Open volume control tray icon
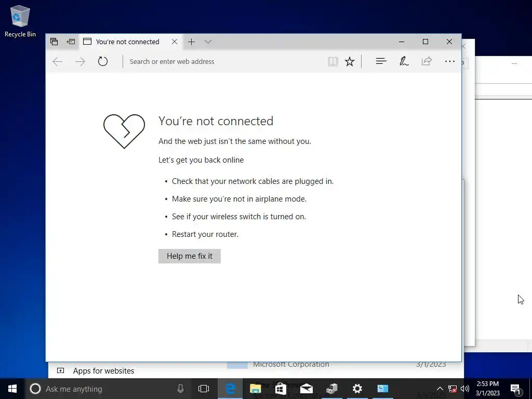Image resolution: width=532 pixels, height=399 pixels. pyautogui.click(x=465, y=389)
